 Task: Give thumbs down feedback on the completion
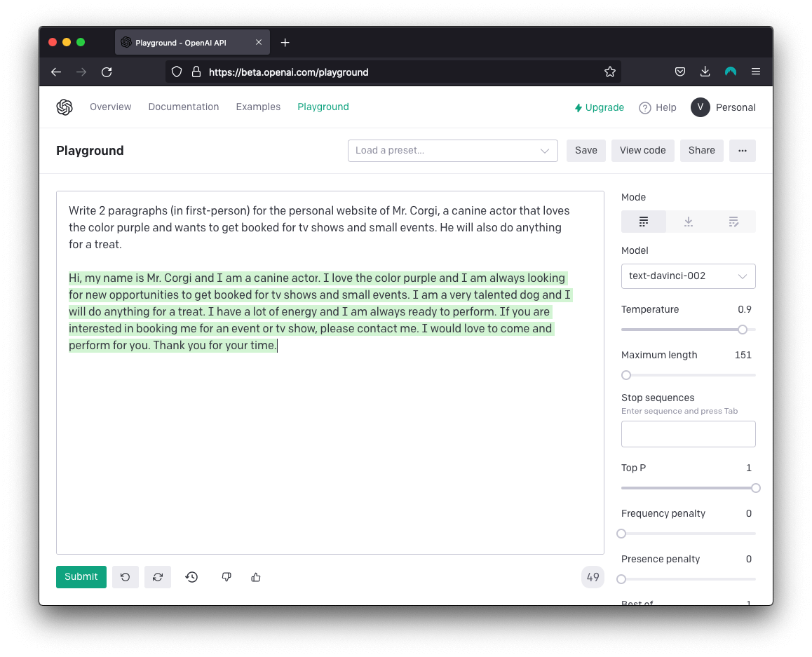(x=226, y=576)
